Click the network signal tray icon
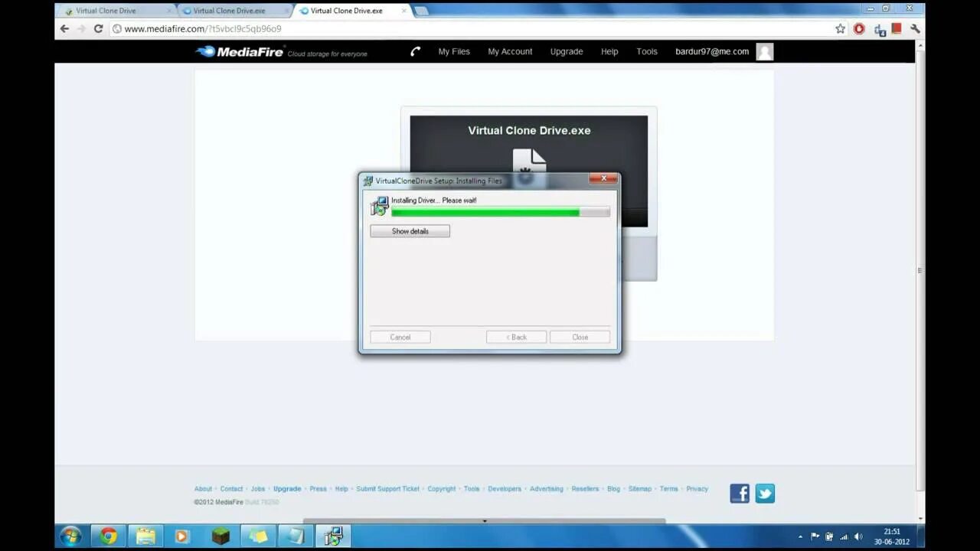The height and width of the screenshot is (551, 980). pos(844,536)
